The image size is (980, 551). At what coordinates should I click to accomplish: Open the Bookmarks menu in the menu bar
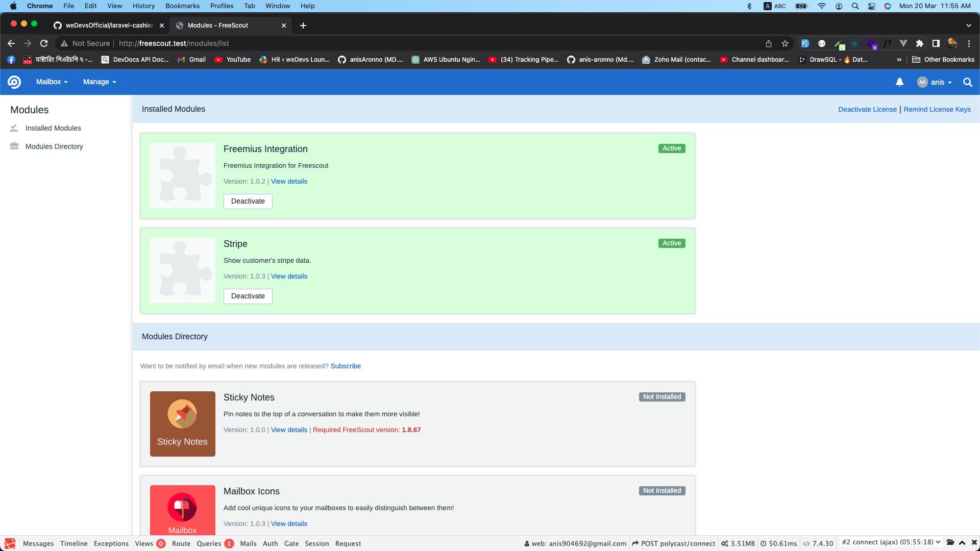point(182,6)
